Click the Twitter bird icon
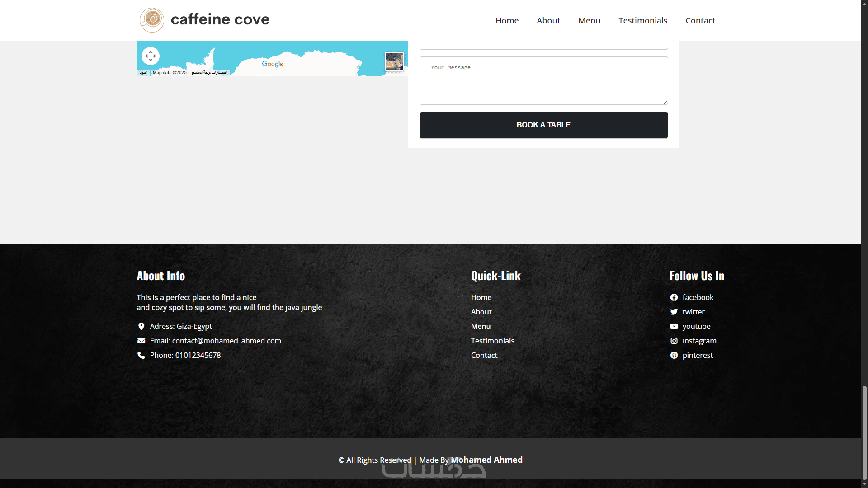 point(674,312)
